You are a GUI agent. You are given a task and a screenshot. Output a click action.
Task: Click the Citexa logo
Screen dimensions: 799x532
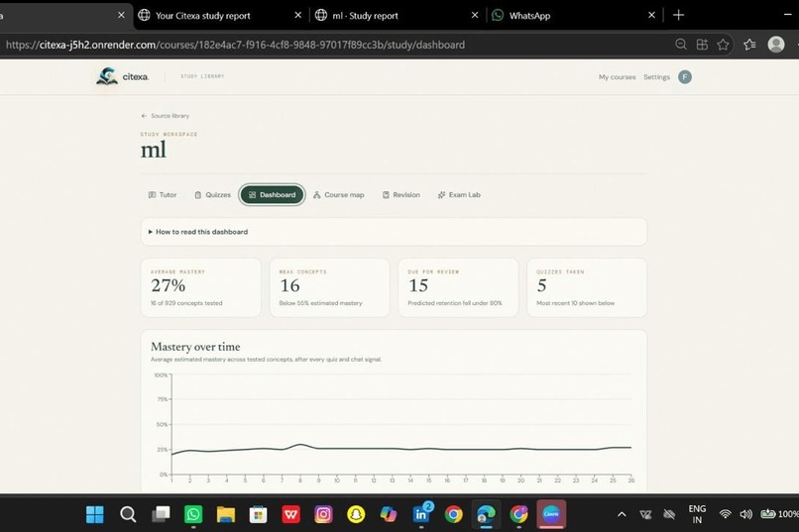point(122,76)
